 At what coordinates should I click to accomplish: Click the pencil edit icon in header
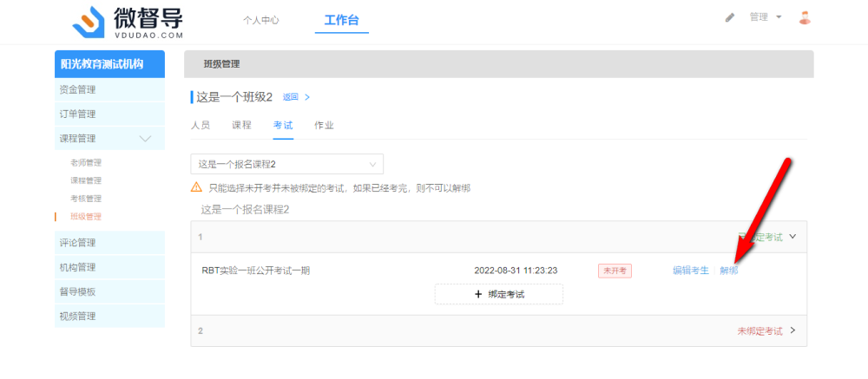pos(730,17)
